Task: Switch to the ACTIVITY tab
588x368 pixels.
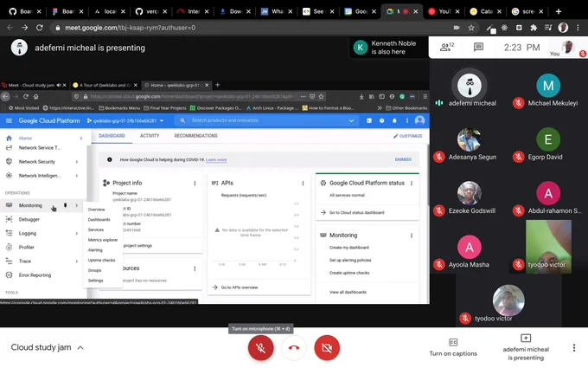Action: 150,136
